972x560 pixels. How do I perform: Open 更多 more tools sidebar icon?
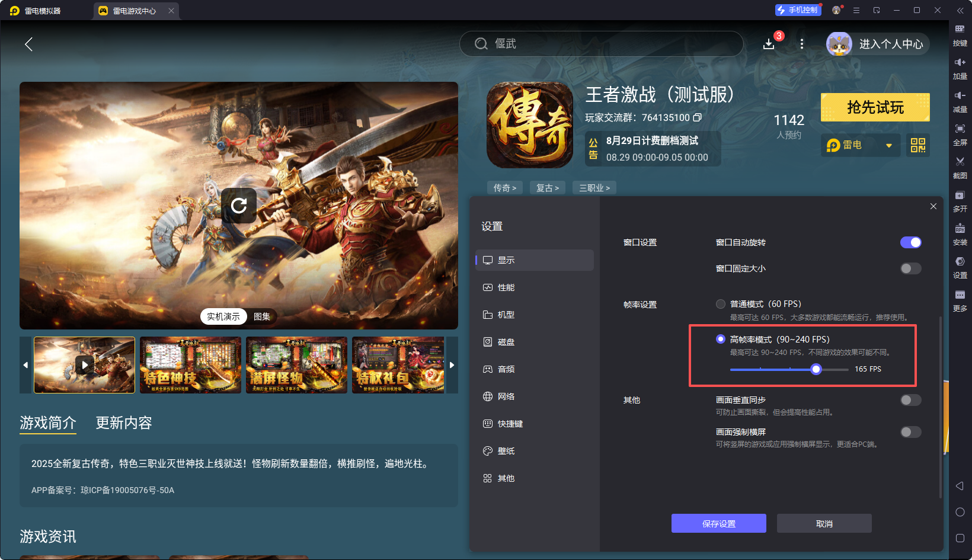coord(960,301)
